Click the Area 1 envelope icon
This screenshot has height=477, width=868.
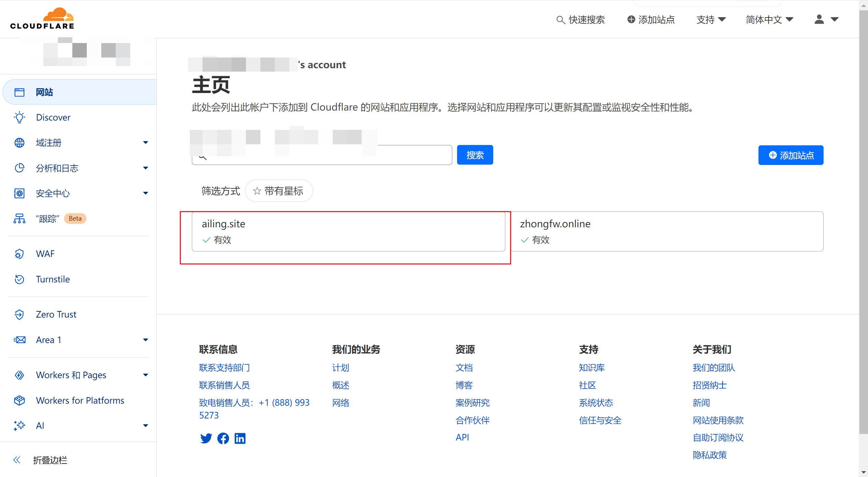tap(19, 340)
